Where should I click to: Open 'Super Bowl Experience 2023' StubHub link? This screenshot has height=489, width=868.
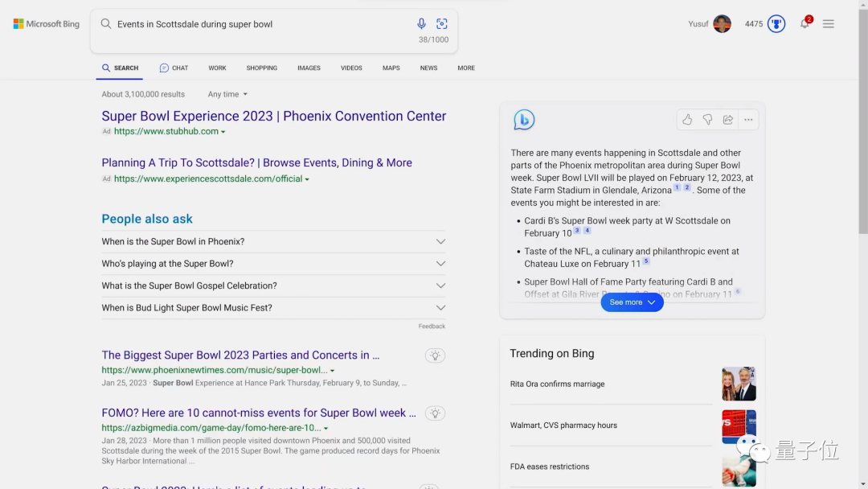[273, 117]
